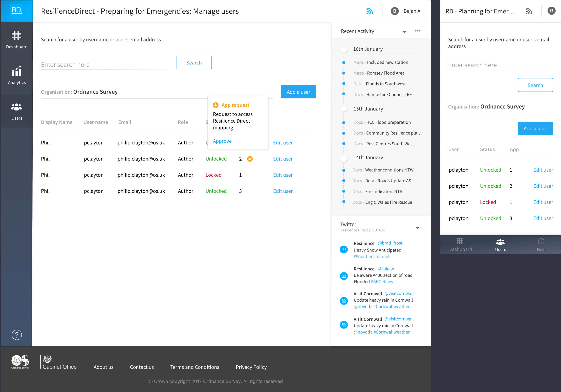Open the Bejan A user avatar
Screen dimensions: 561x392
pos(394,11)
